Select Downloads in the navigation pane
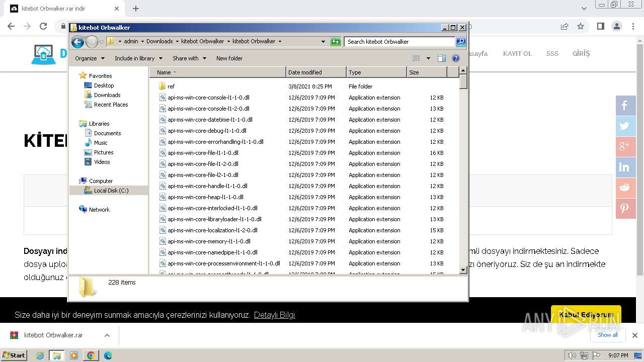Viewport: 644px width, 362px height. (107, 95)
